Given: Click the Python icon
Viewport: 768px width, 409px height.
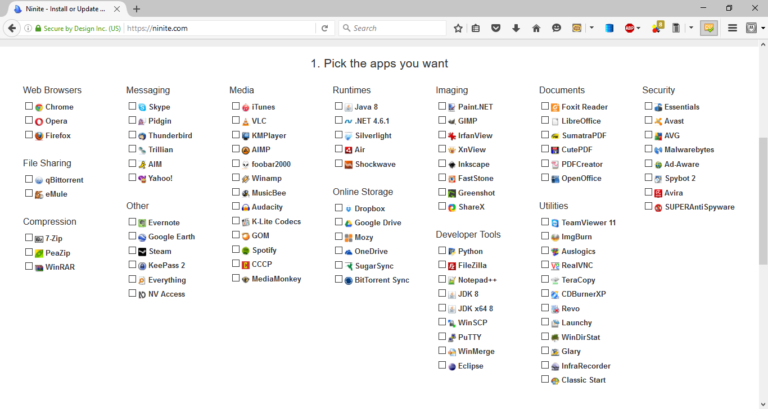Looking at the screenshot, I should click(x=452, y=252).
